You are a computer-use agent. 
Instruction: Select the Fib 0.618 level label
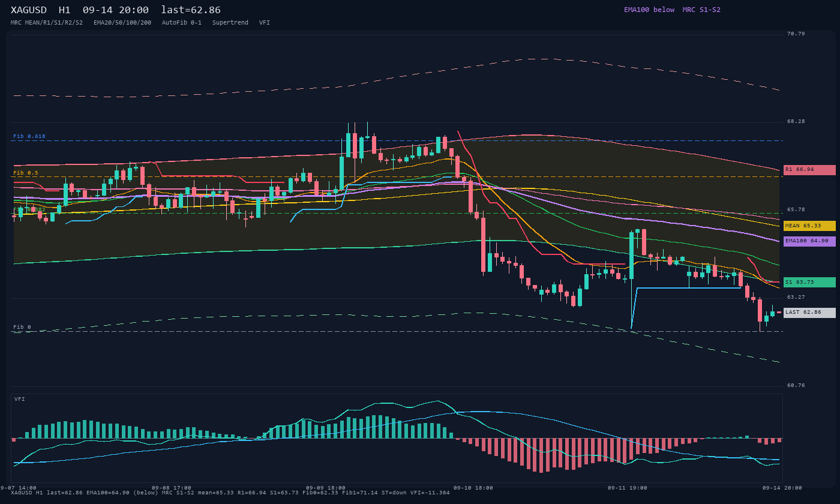tap(29, 136)
